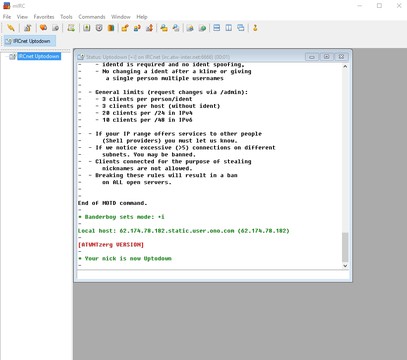Open the Scripts Editor toolbar icon
The height and width of the screenshot is (360, 407).
pos(87,28)
